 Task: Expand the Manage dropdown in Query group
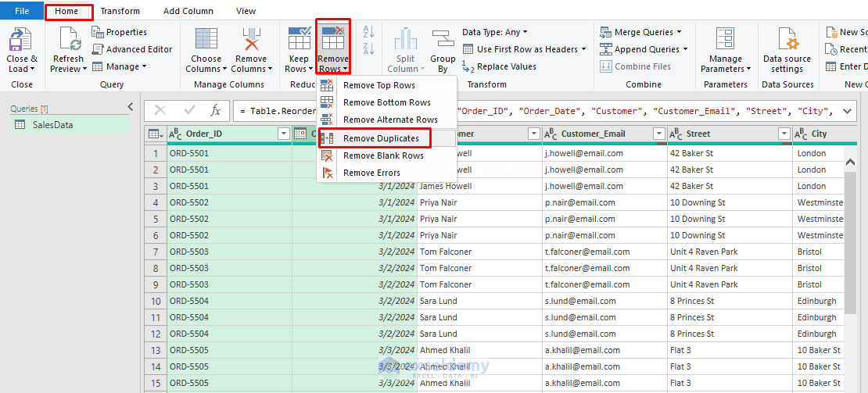click(x=144, y=66)
